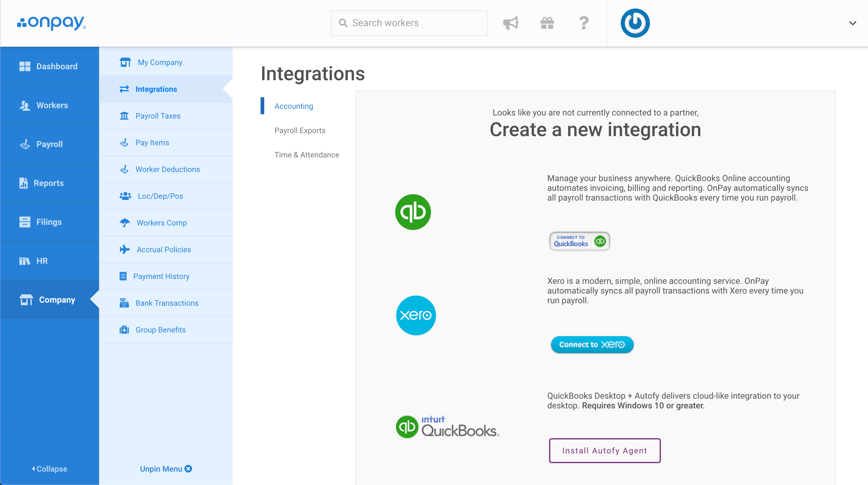The height and width of the screenshot is (485, 868).
Task: Click the Payroll Taxes bank icon
Action: tap(124, 116)
